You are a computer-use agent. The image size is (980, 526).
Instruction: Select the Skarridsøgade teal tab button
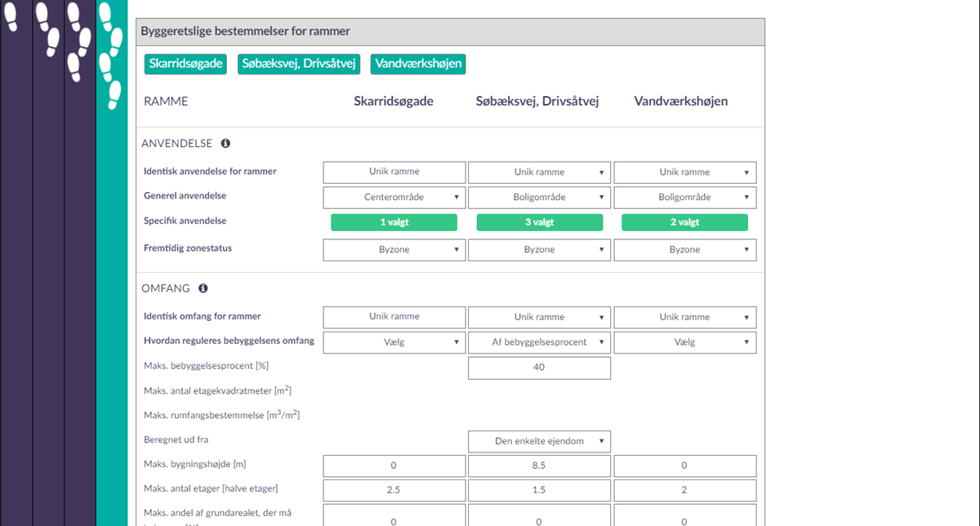tap(186, 64)
